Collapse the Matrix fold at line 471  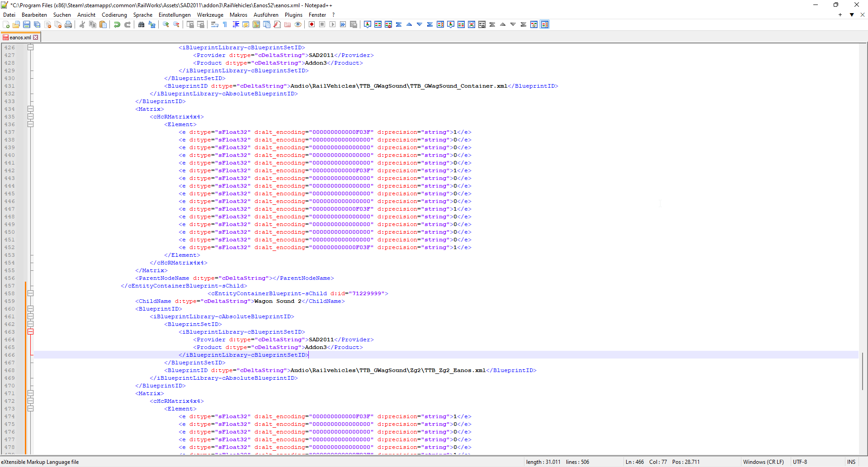pyautogui.click(x=30, y=393)
